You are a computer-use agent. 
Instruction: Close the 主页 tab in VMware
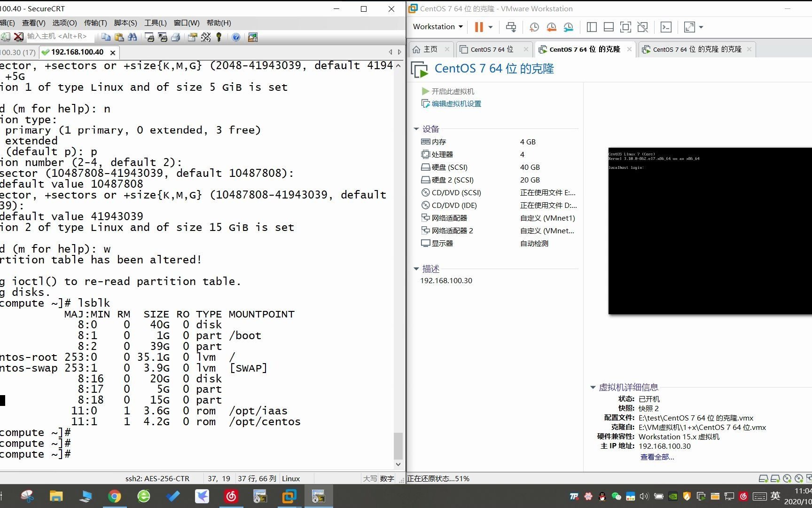tap(447, 49)
